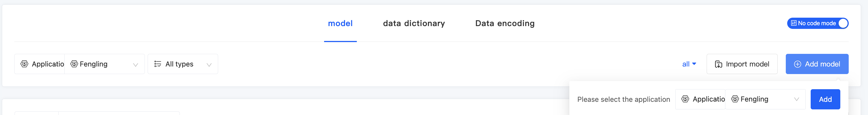Viewport: 868px width, 115px height.
Task: Click the All types list icon
Action: click(158, 64)
